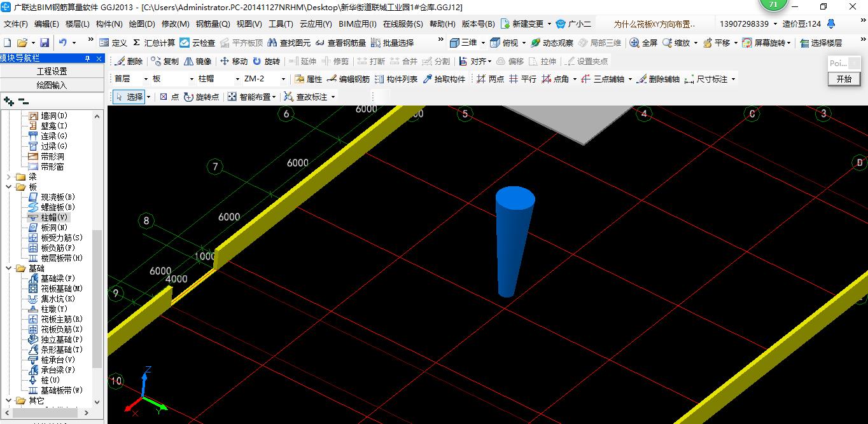Image resolution: width=868 pixels, height=424 pixels.
Task: Open the 编辑(E) menu
Action: (x=46, y=24)
